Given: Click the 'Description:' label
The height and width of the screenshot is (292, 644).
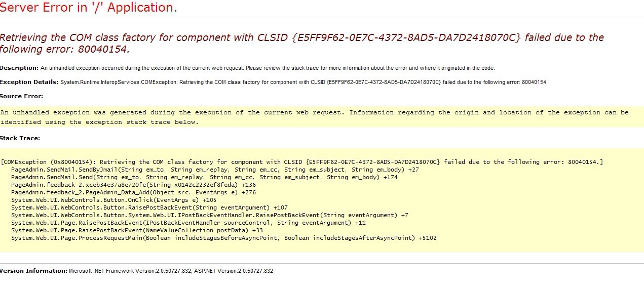Looking at the screenshot, I should tap(19, 68).
